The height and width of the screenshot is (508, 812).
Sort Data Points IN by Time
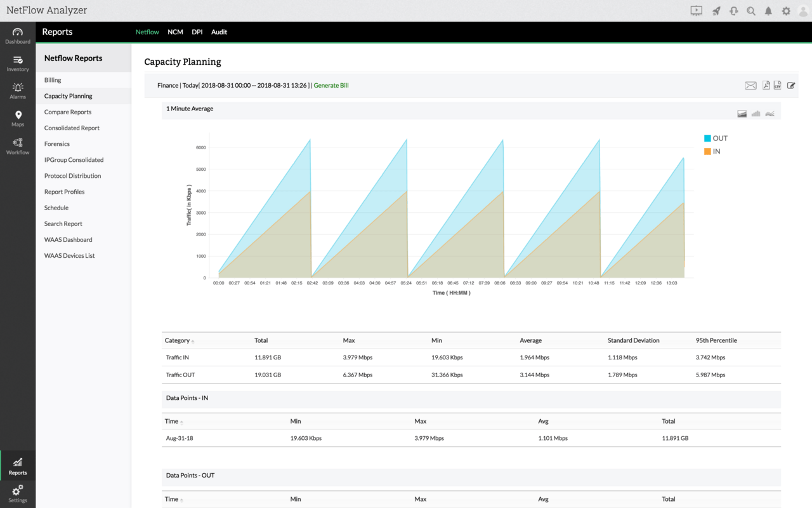(x=181, y=422)
